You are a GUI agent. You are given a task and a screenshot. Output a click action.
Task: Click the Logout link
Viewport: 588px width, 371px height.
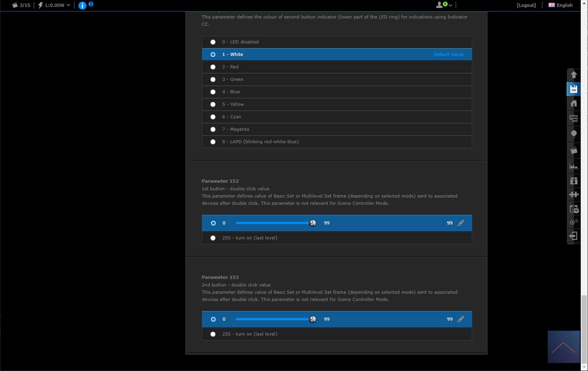pyautogui.click(x=526, y=5)
